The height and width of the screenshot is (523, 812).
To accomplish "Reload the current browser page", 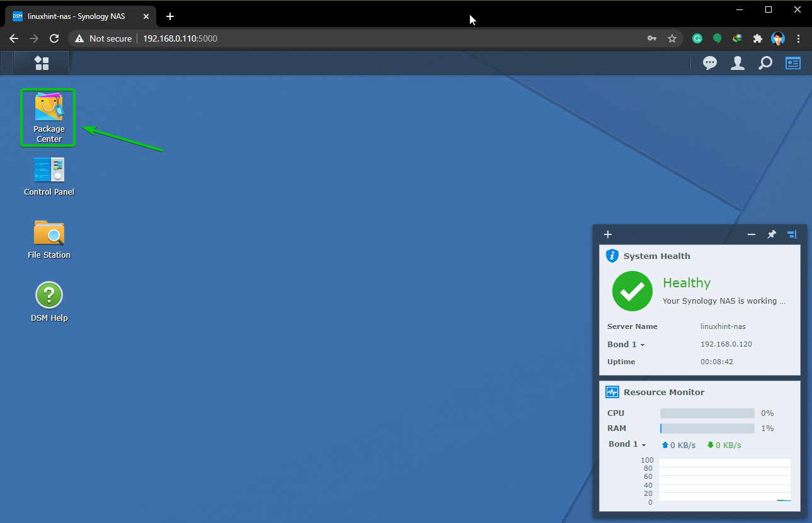I will pyautogui.click(x=54, y=38).
